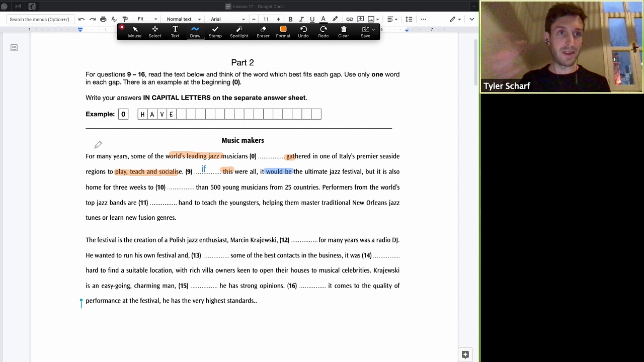Viewport: 644px width, 362px height.
Task: Click the Docs undo arrow
Action: (82, 19)
